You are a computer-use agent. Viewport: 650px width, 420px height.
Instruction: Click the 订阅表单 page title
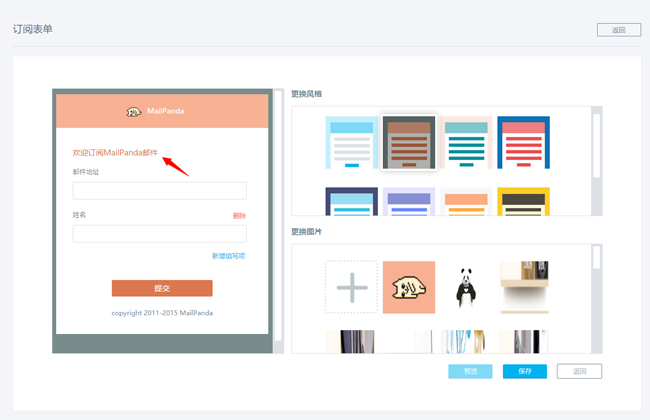click(x=33, y=29)
